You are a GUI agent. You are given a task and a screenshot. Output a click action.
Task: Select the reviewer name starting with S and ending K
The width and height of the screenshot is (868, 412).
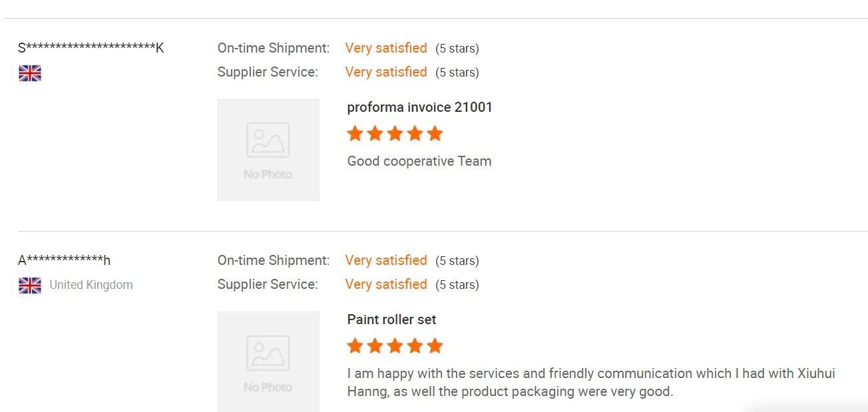(91, 48)
